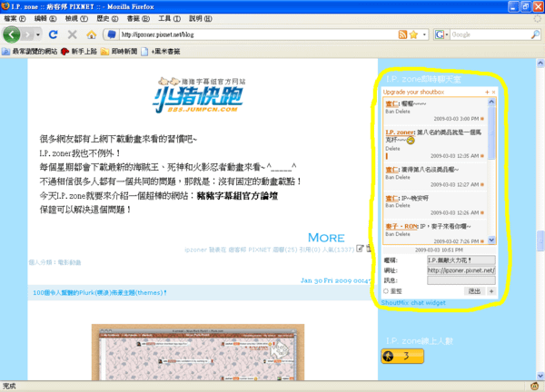
Task: Select the radio button in shoutbox form
Action: pyautogui.click(x=385, y=291)
